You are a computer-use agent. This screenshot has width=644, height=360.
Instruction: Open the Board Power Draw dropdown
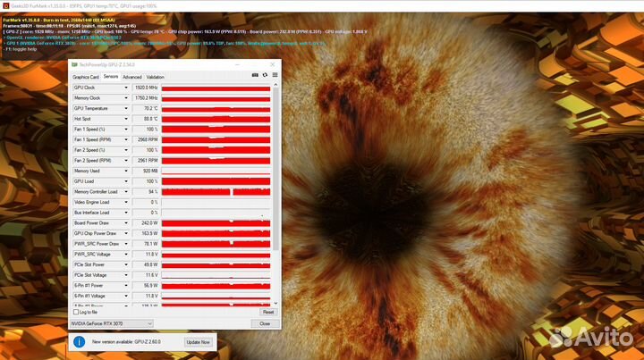pyautogui.click(x=126, y=223)
